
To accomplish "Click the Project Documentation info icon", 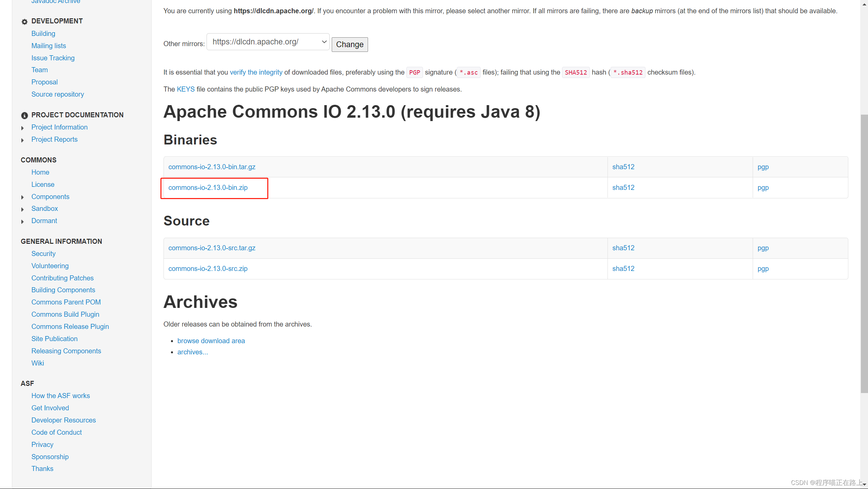I will tap(24, 116).
